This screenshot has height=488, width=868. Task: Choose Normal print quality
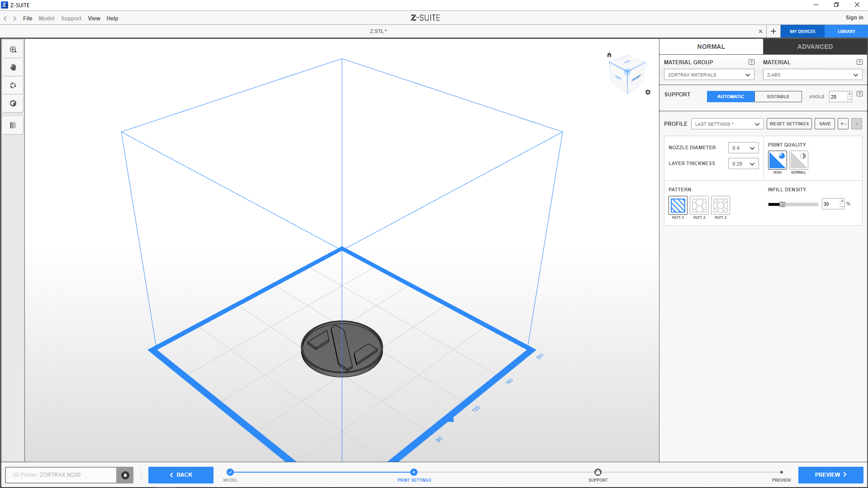[x=798, y=161]
